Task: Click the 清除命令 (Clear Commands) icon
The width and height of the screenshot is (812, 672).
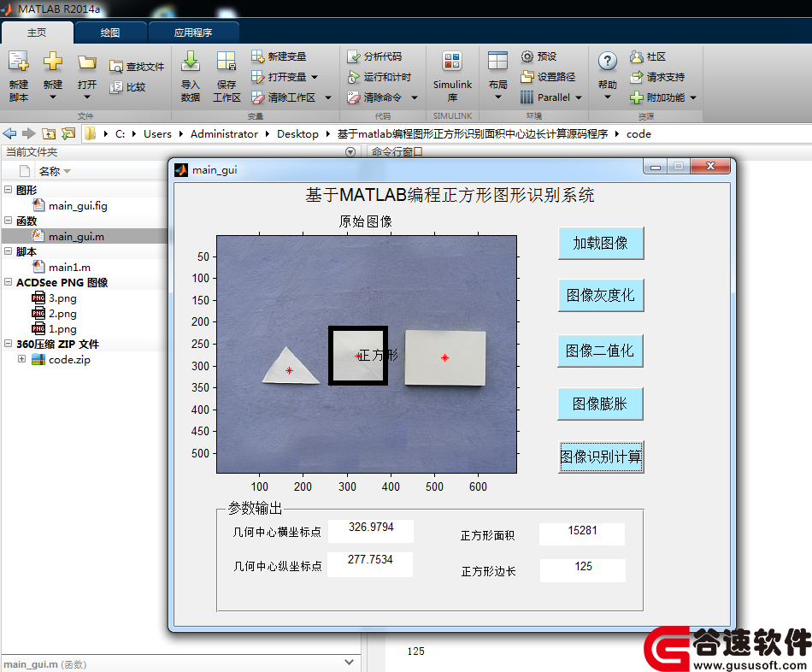Action: [353, 97]
